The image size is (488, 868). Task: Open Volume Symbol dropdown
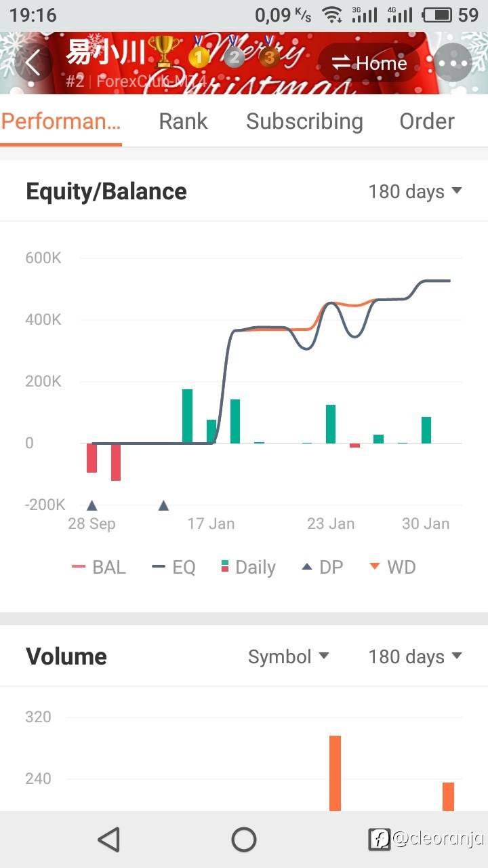tap(289, 656)
